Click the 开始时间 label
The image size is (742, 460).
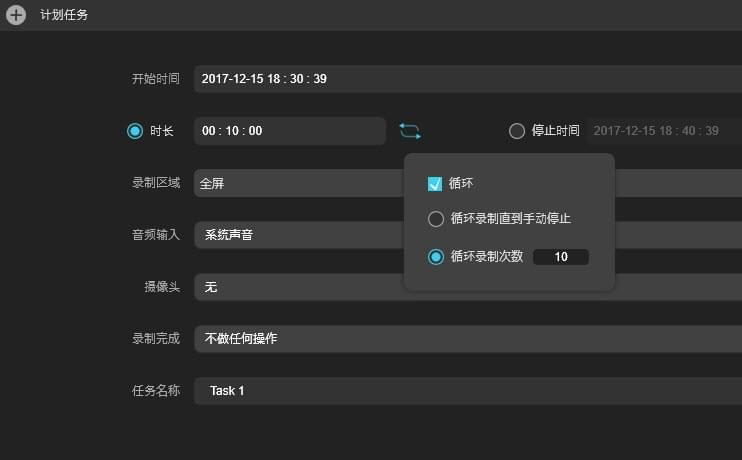(x=156, y=79)
